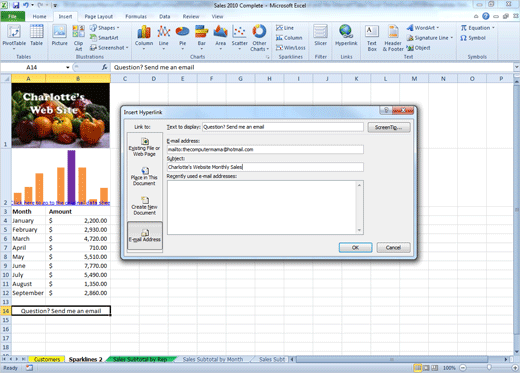
Task: Click into the Subject input field
Action: tap(265, 167)
